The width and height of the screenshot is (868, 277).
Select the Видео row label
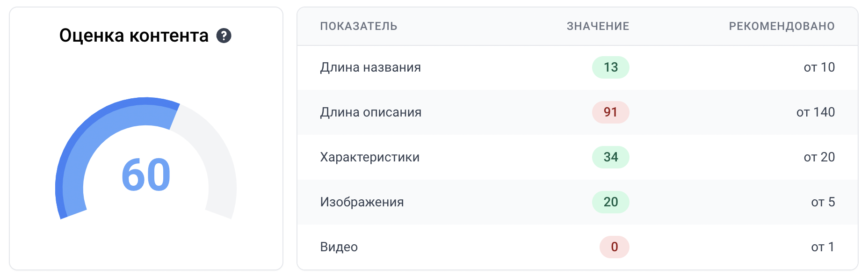(339, 247)
